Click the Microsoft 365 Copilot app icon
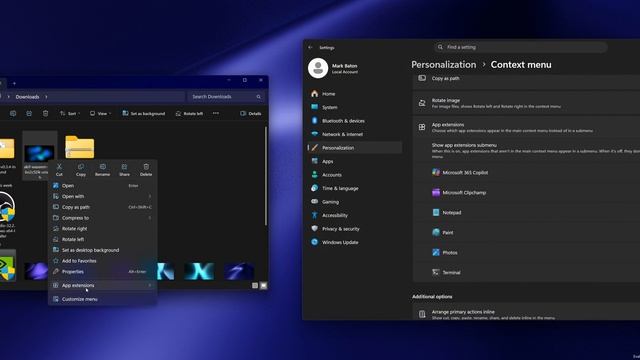Viewport: 640px width, 360px height. tap(436, 172)
